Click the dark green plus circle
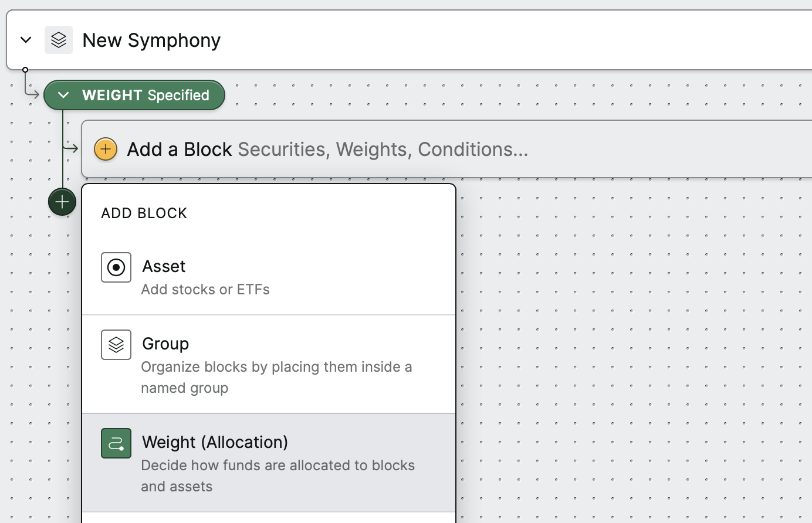The height and width of the screenshot is (523, 812). point(62,202)
